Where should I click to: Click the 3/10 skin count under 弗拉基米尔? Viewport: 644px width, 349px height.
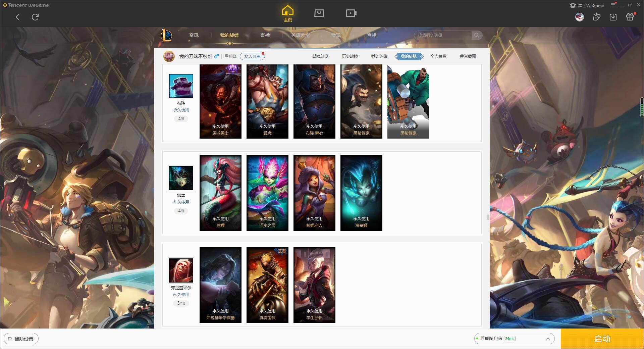click(181, 303)
